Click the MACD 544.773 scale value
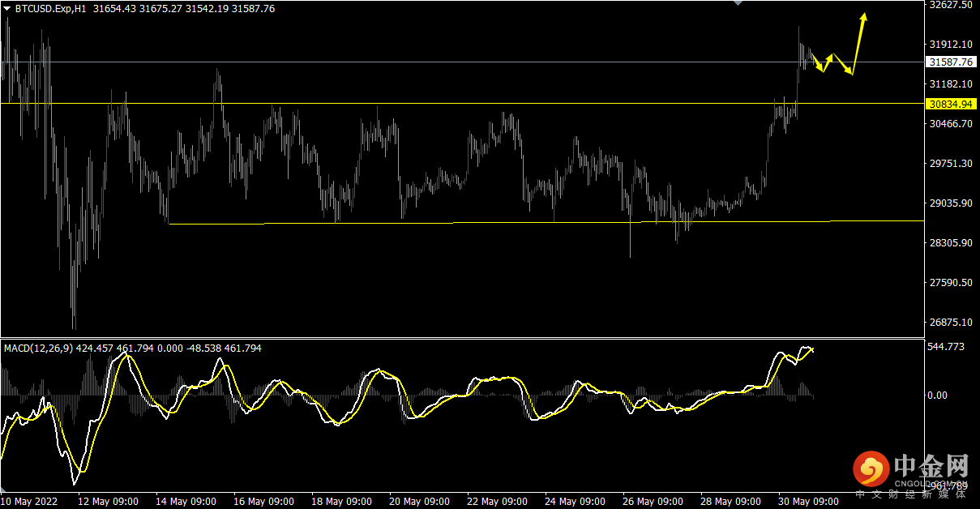This screenshot has width=980, height=509. pos(947,347)
